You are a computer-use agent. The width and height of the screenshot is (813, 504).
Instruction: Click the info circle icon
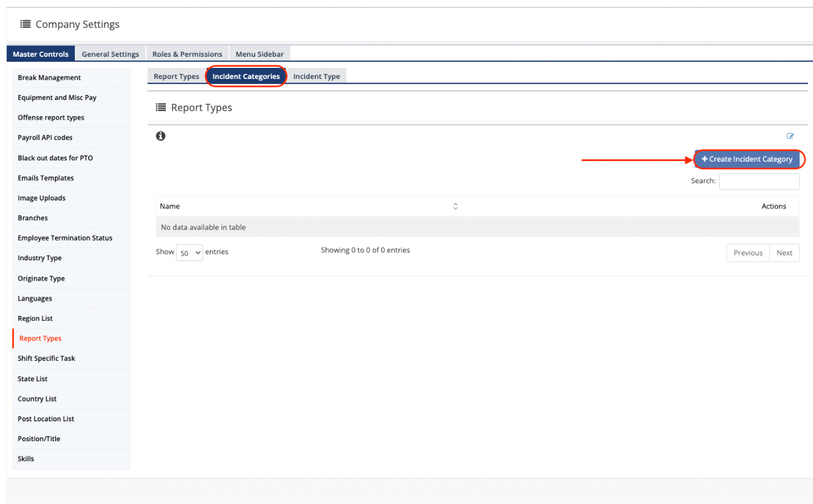pos(161,136)
